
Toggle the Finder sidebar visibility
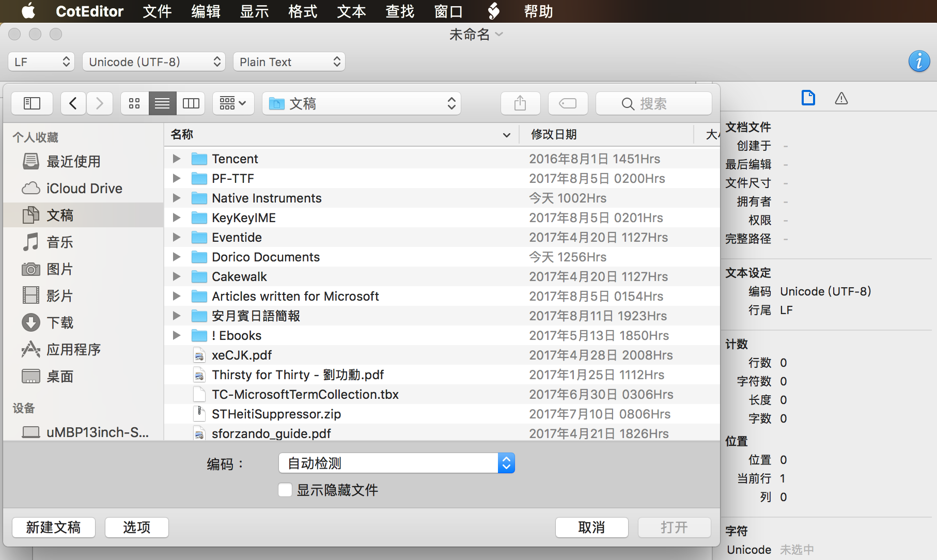click(x=32, y=103)
